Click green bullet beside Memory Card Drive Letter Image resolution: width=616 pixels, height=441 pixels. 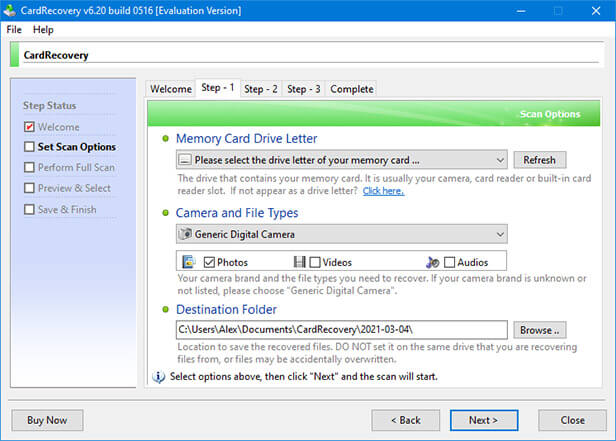pyautogui.click(x=166, y=138)
